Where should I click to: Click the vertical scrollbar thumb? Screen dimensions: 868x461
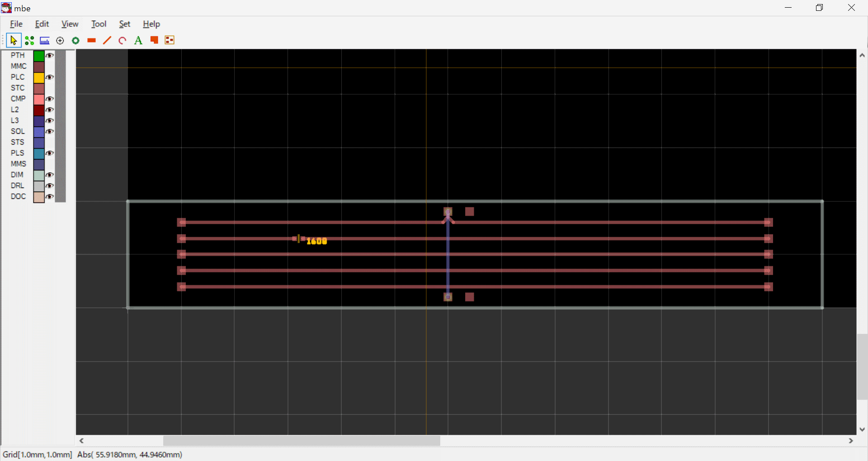point(863,367)
